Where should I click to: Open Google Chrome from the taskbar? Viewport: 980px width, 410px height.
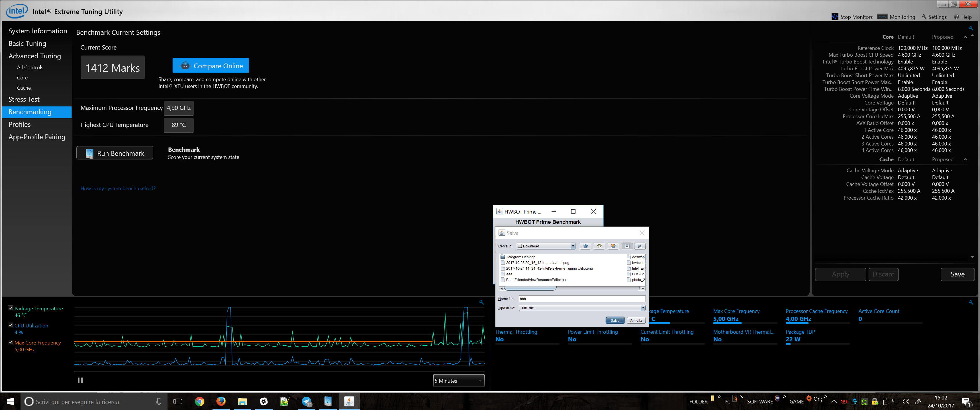point(199,401)
